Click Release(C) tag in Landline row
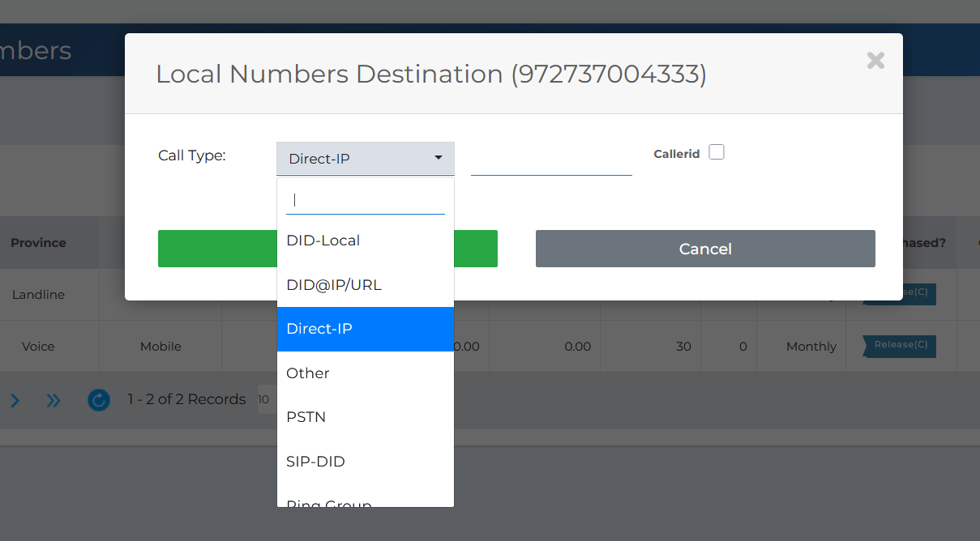 [900, 293]
